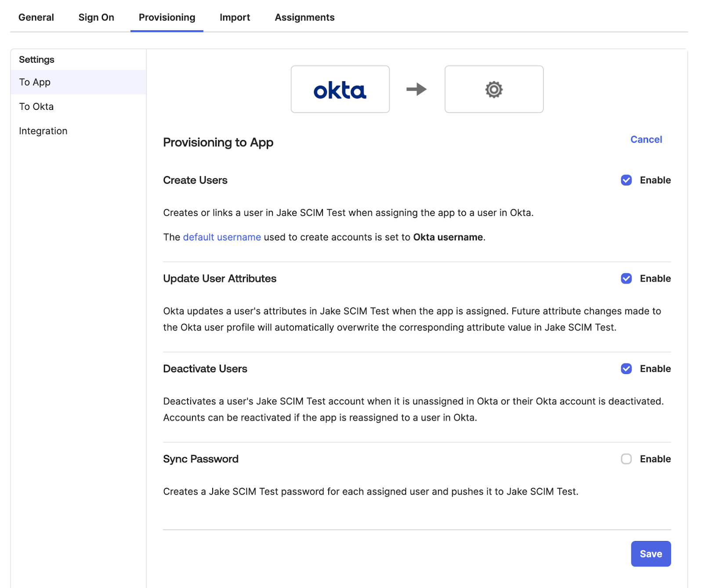Viewport: 703px width, 588px height.
Task: Open To Okta settings
Action: click(x=36, y=106)
